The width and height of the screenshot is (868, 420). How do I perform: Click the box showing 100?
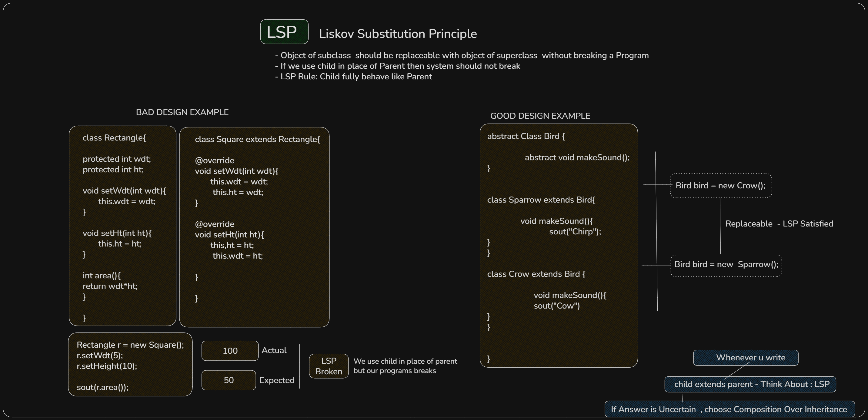(230, 351)
